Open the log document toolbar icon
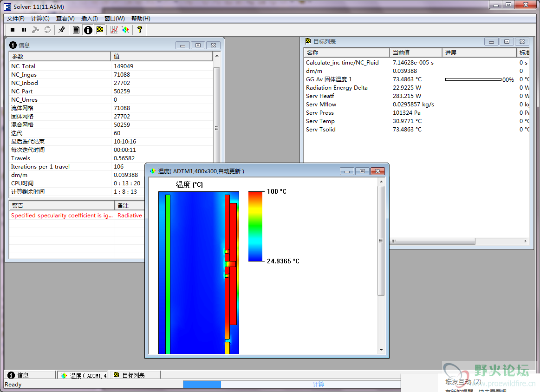The height and width of the screenshot is (392, 540). 76,30
